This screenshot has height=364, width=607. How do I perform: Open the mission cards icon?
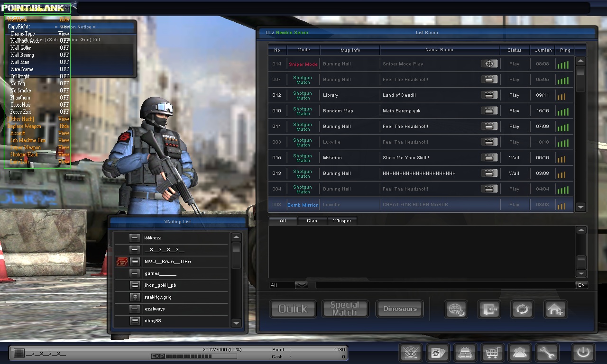point(438,353)
